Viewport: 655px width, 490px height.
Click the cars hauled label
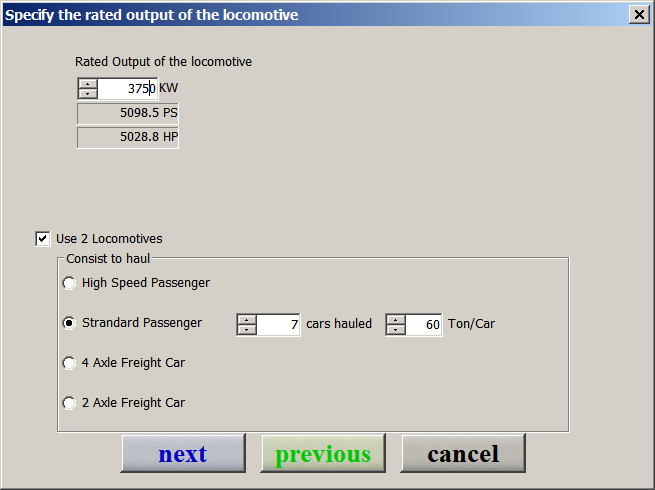tap(339, 324)
